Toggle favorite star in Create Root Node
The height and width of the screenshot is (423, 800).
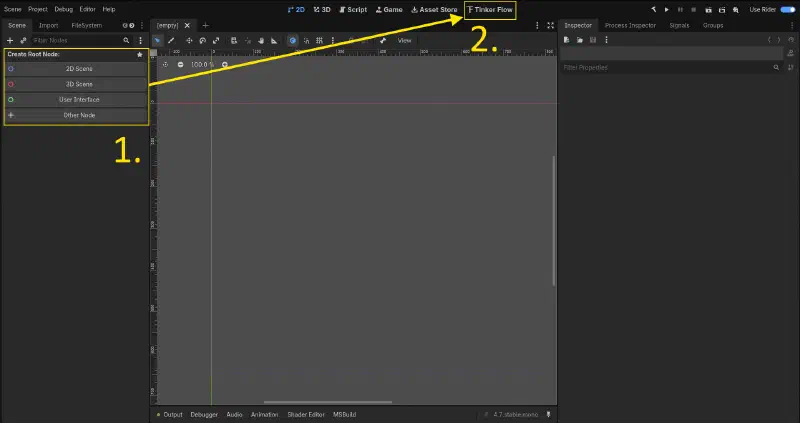click(x=139, y=55)
